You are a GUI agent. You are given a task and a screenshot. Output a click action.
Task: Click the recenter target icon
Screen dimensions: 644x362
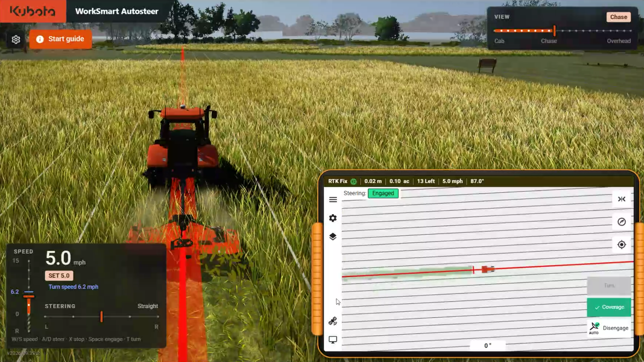point(622,245)
